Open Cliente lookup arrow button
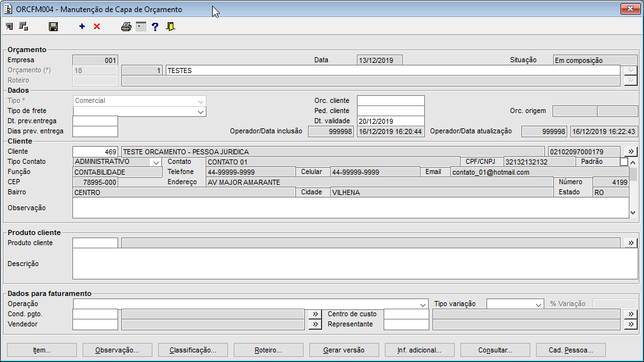This screenshot has height=362, width=644. (631, 152)
